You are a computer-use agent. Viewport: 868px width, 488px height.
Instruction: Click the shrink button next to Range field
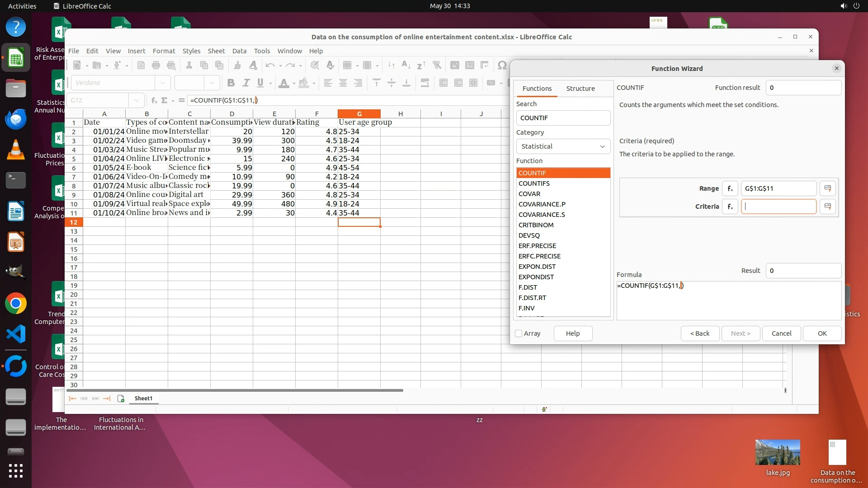pos(828,188)
